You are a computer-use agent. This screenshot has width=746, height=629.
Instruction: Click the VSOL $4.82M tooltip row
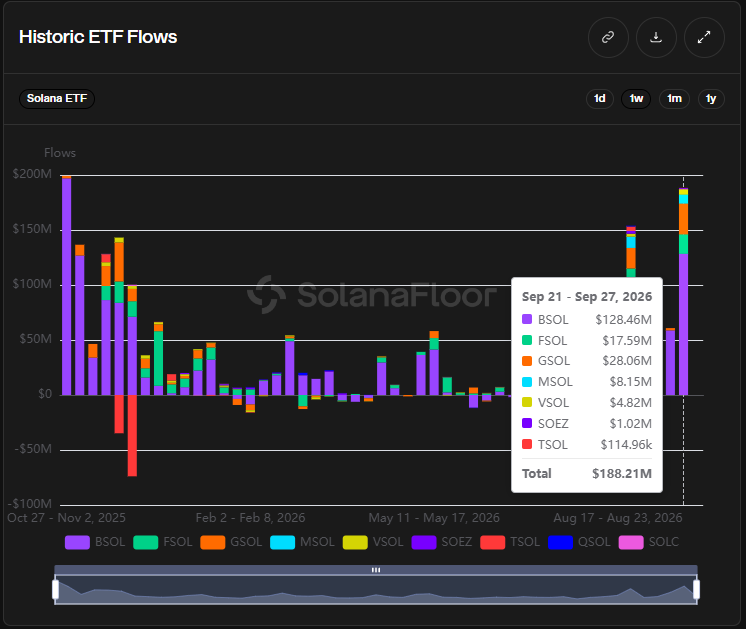[x=587, y=403]
